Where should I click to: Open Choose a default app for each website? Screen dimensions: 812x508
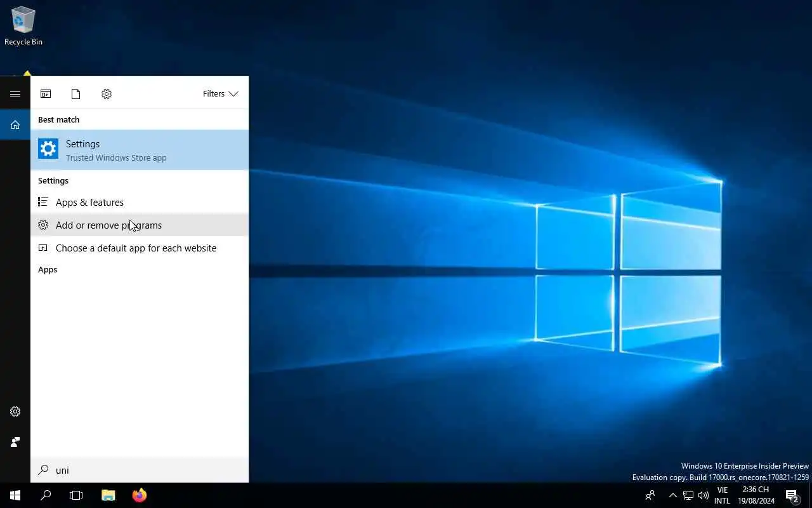coord(140,248)
